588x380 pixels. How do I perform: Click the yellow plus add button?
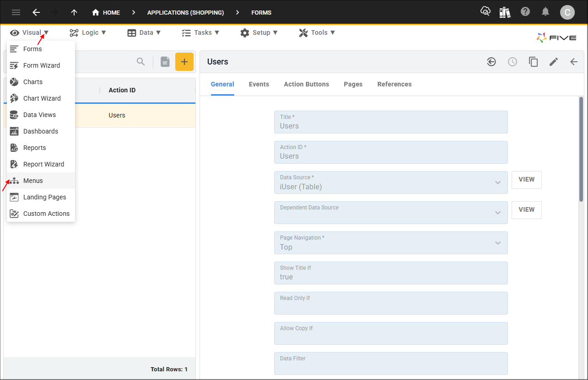pos(184,62)
